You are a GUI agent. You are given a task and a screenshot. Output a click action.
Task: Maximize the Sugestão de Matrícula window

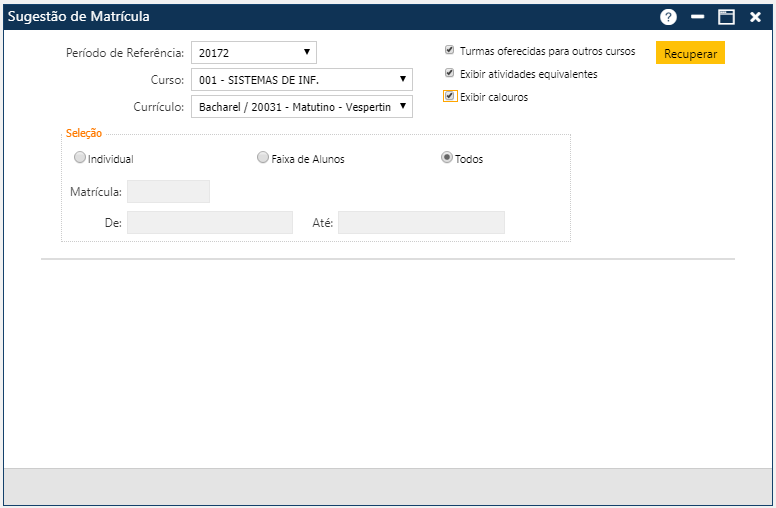726,17
